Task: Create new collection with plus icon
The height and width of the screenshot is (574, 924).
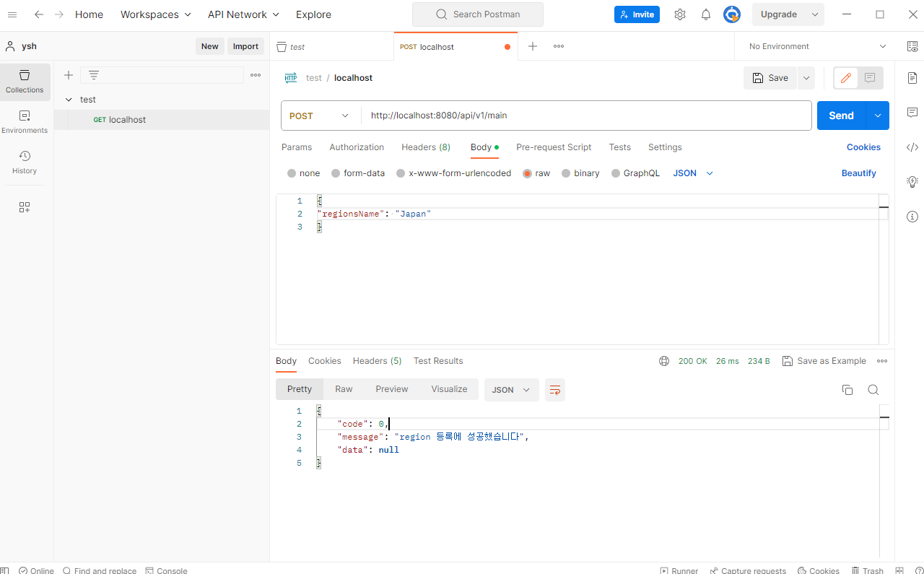Action: pos(69,75)
